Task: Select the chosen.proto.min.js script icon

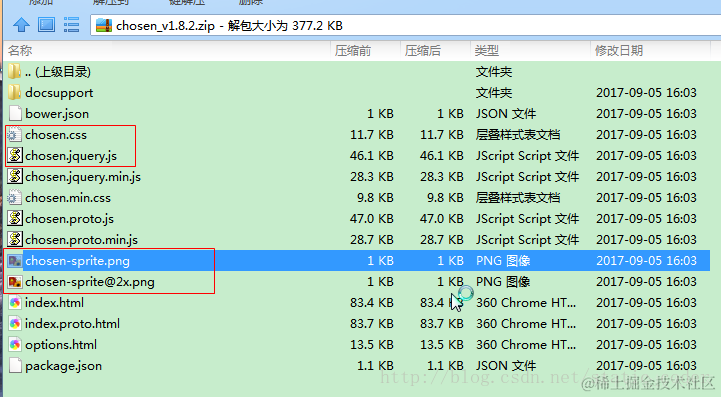Action: 15,240
